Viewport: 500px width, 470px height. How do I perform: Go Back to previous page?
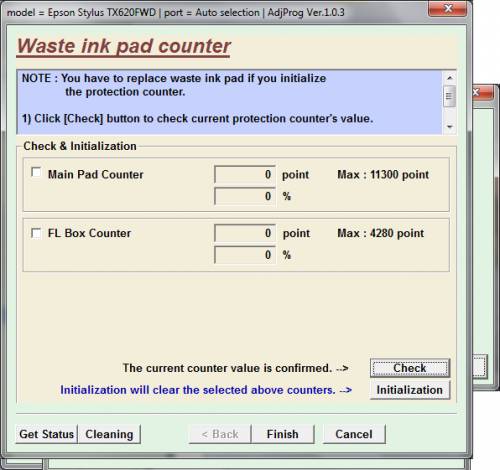click(x=220, y=434)
